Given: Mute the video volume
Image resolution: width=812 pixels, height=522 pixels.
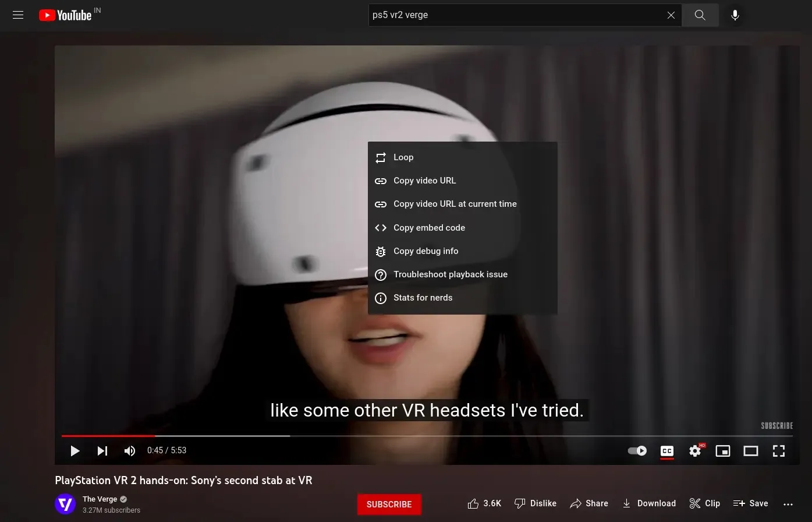Looking at the screenshot, I should click(130, 450).
